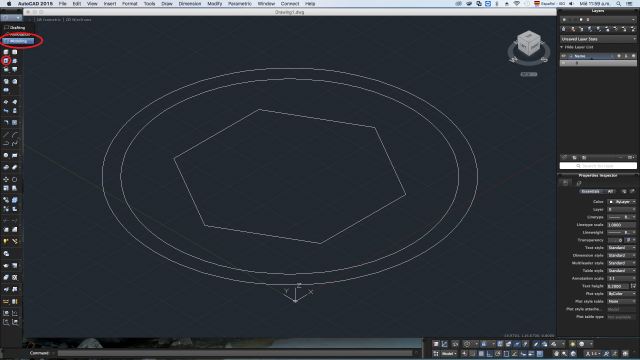Open the Parametric menu
The width and height of the screenshot is (640, 360).
coord(240,4)
